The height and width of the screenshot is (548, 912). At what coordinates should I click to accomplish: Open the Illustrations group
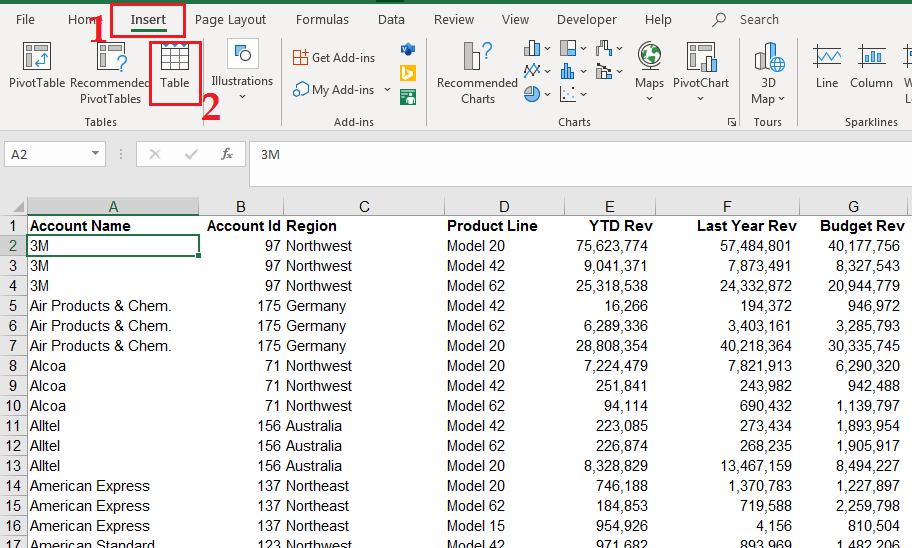tap(242, 69)
